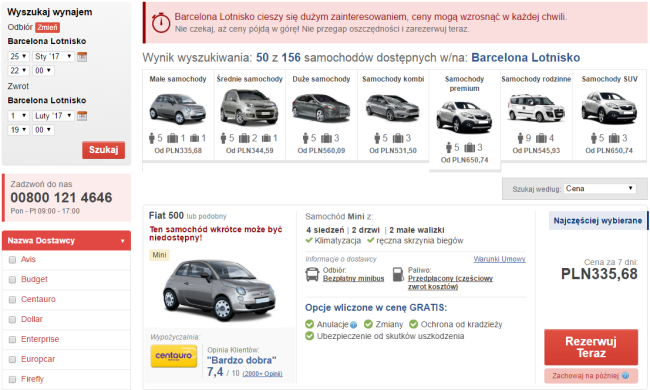
Task: Open the pickup date calendar icon
Action: 82,56
